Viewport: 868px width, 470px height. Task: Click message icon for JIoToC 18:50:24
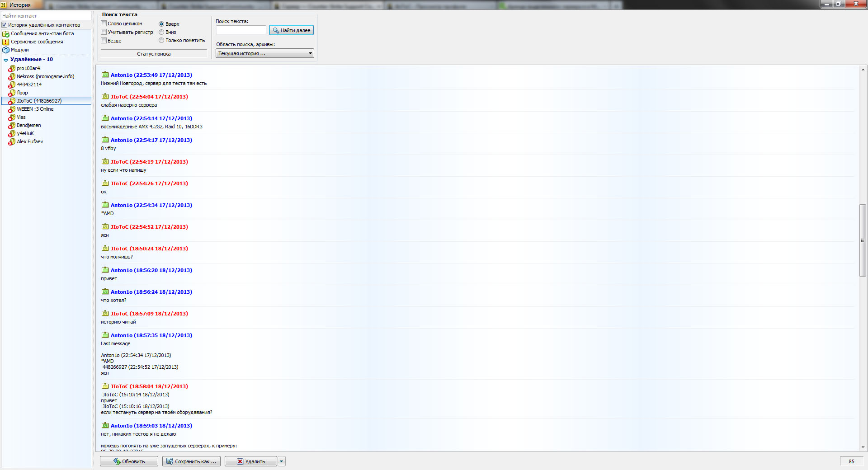tap(105, 248)
